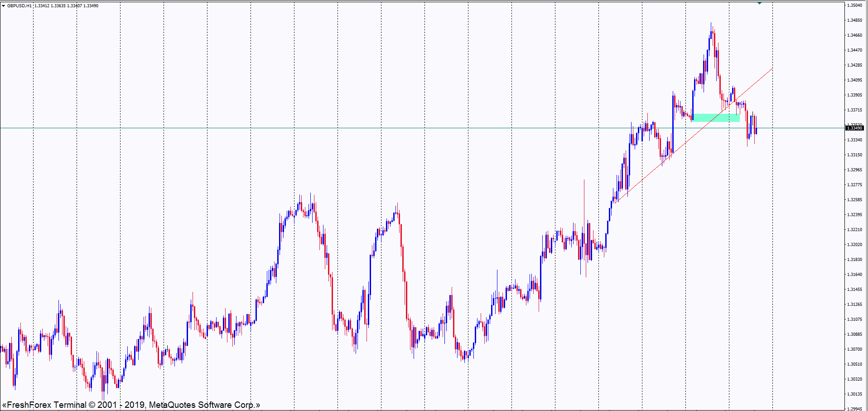Image resolution: width=868 pixels, height=411 pixels.
Task: Click the black current price label 1.33490
Action: (x=854, y=128)
